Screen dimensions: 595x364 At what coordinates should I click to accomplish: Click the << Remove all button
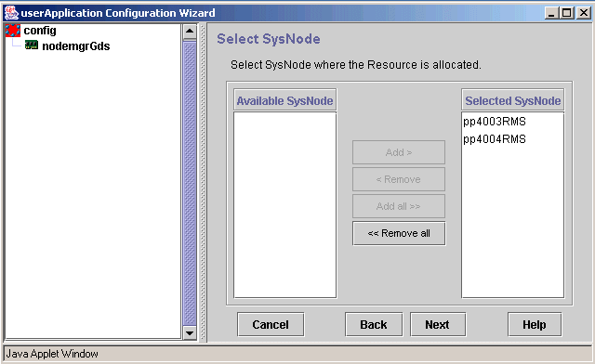(399, 233)
